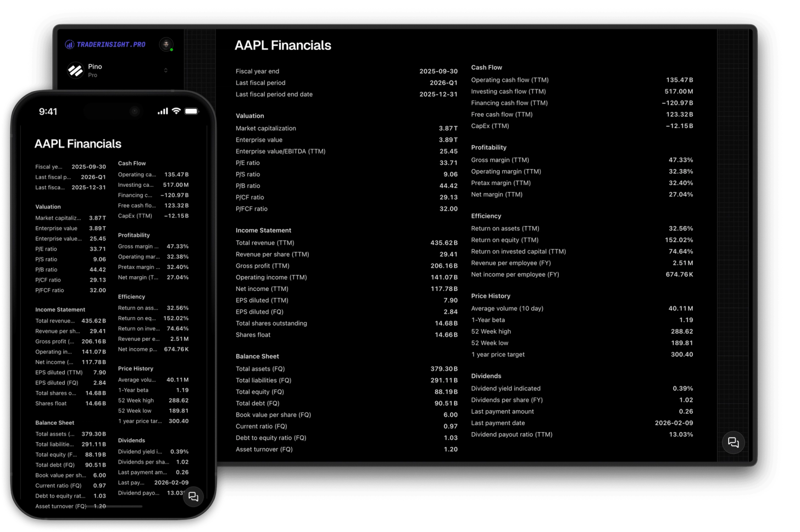This screenshot has width=800, height=532.
Task: Toggle the green online status indicator
Action: [x=171, y=50]
